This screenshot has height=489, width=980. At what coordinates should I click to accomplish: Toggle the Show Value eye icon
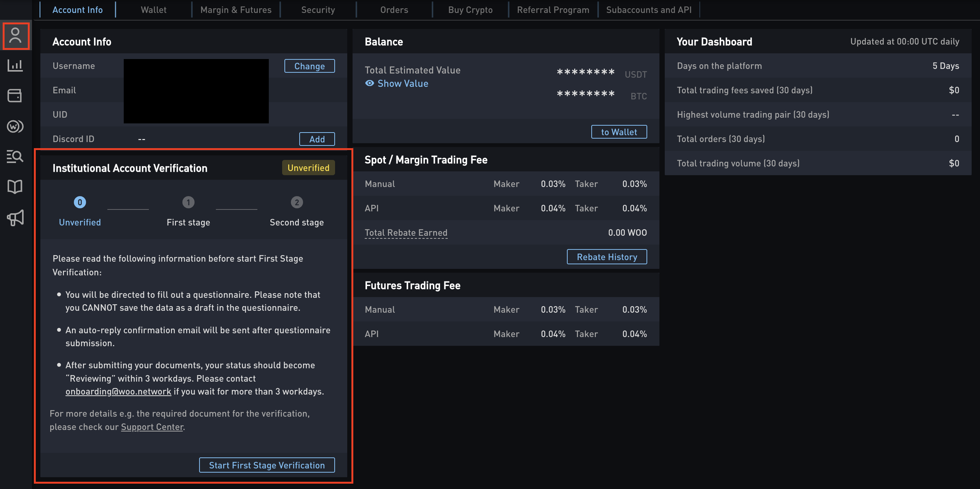click(x=369, y=83)
